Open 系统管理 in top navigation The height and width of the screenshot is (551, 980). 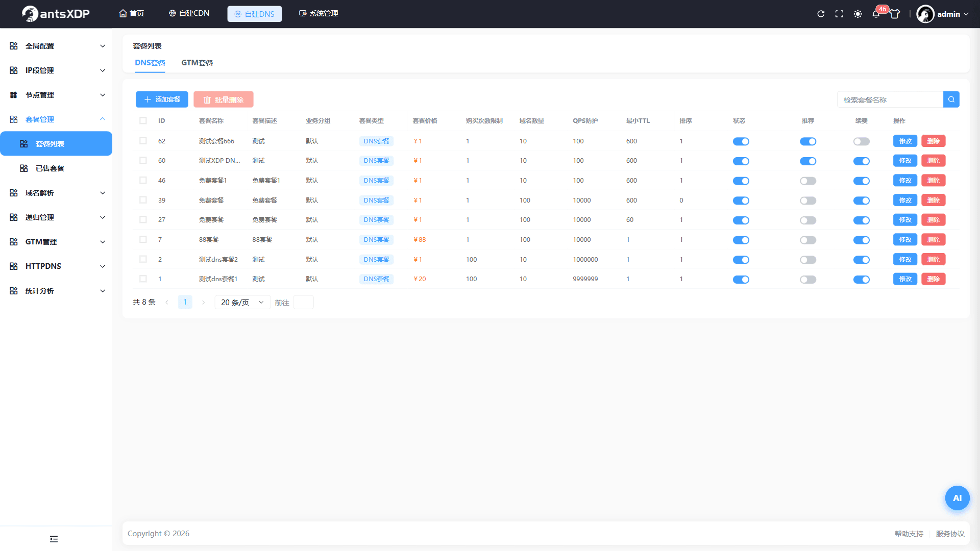click(x=318, y=13)
